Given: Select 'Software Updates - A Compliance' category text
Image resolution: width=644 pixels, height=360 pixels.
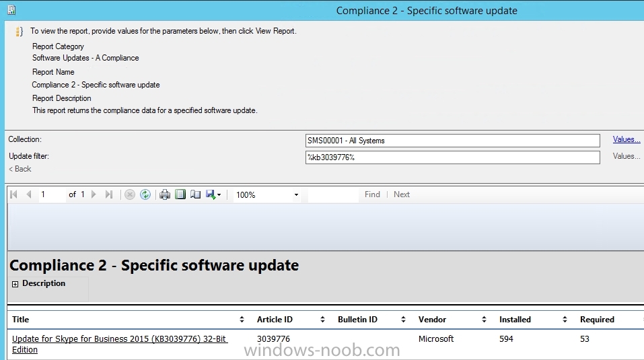Looking at the screenshot, I should [x=85, y=58].
